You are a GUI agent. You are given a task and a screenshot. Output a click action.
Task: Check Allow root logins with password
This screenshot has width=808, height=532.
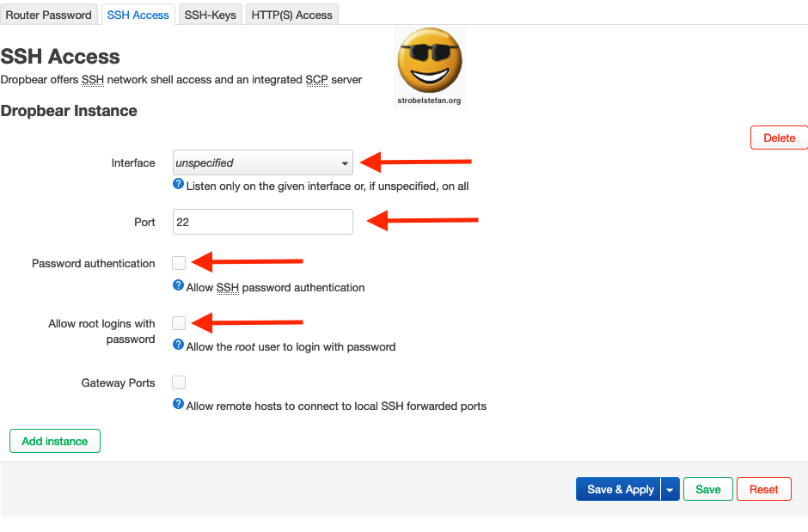click(178, 322)
